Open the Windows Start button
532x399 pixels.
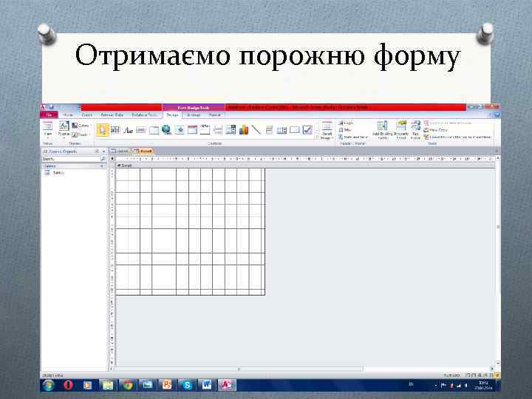pos(48,385)
